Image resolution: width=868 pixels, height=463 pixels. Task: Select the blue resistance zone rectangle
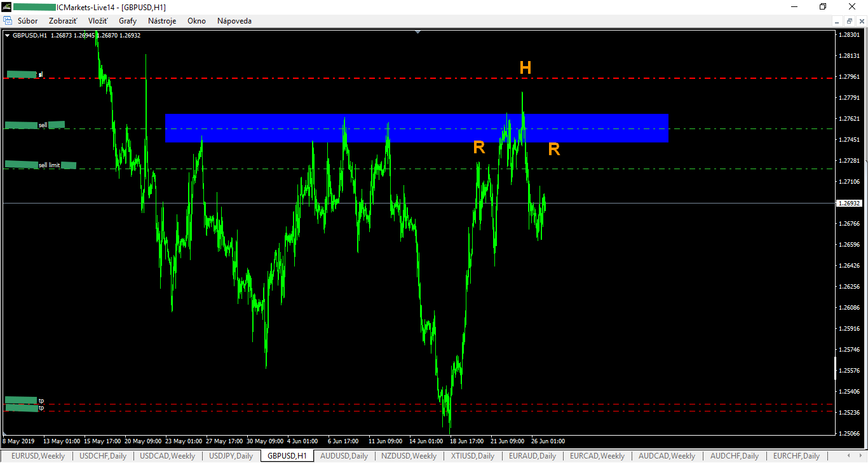point(416,121)
